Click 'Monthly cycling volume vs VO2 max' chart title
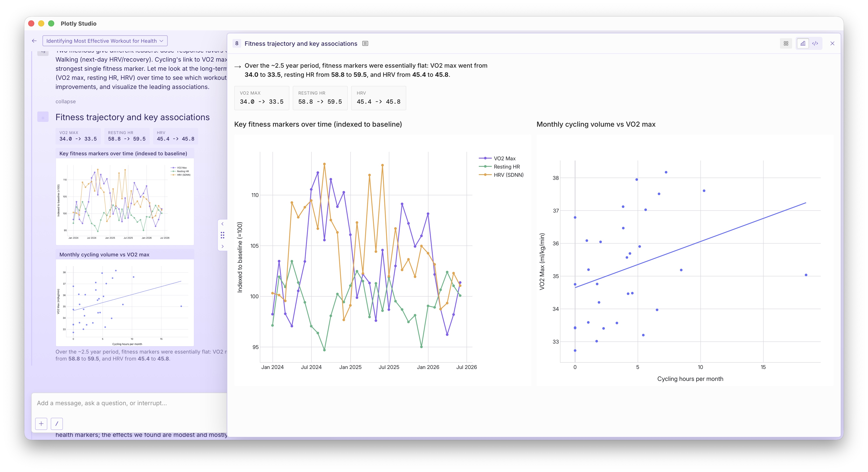This screenshot has width=868, height=472. click(x=596, y=124)
